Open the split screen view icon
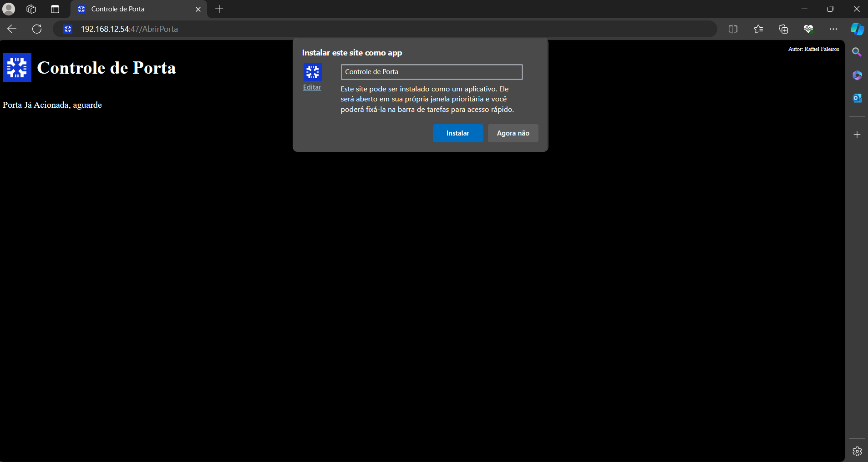Viewport: 868px width, 462px height. pos(732,29)
